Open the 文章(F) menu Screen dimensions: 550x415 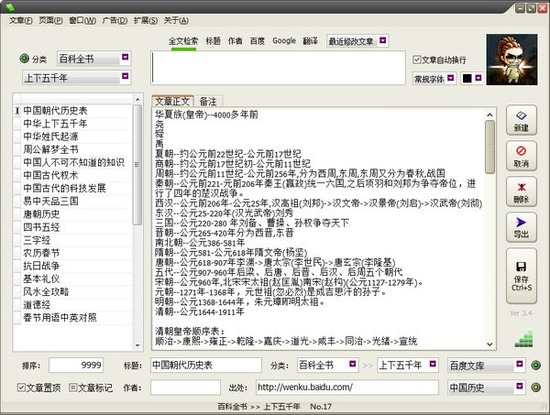[21, 21]
